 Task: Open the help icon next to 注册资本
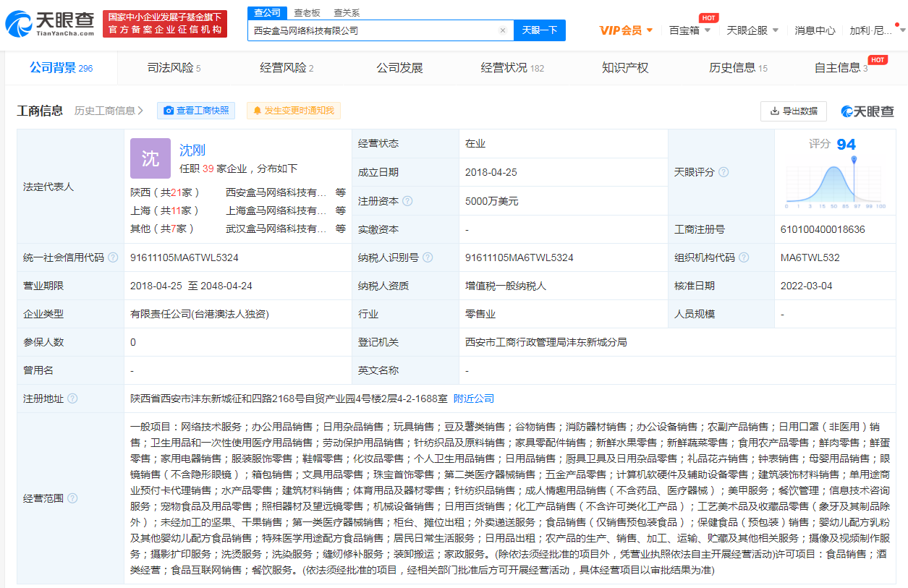[x=407, y=201]
